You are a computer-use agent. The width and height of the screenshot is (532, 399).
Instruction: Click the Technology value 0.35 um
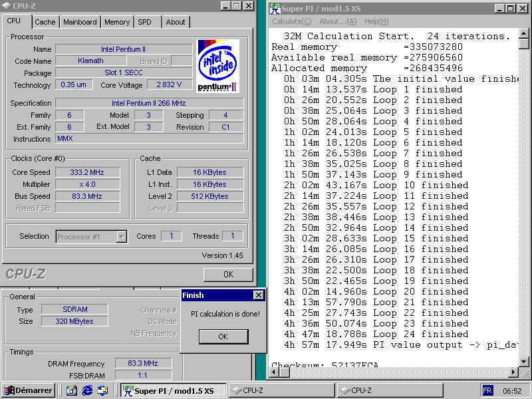pos(74,84)
